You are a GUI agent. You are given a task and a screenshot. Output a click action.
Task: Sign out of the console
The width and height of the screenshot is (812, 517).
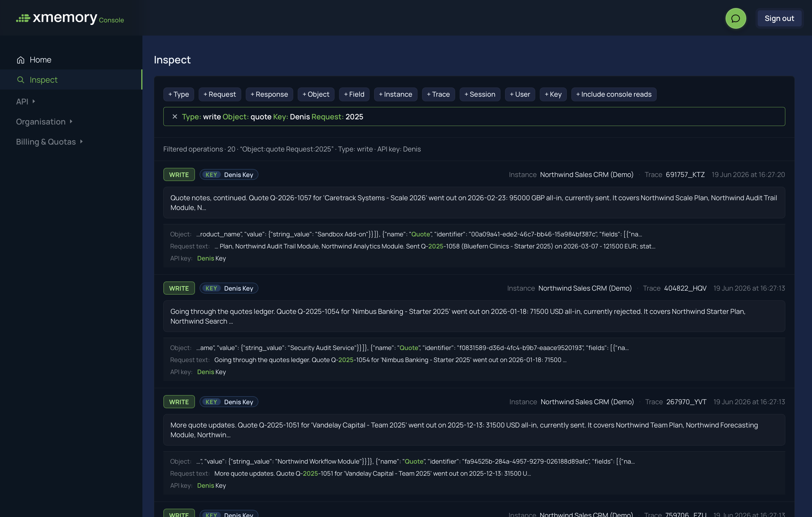click(779, 18)
